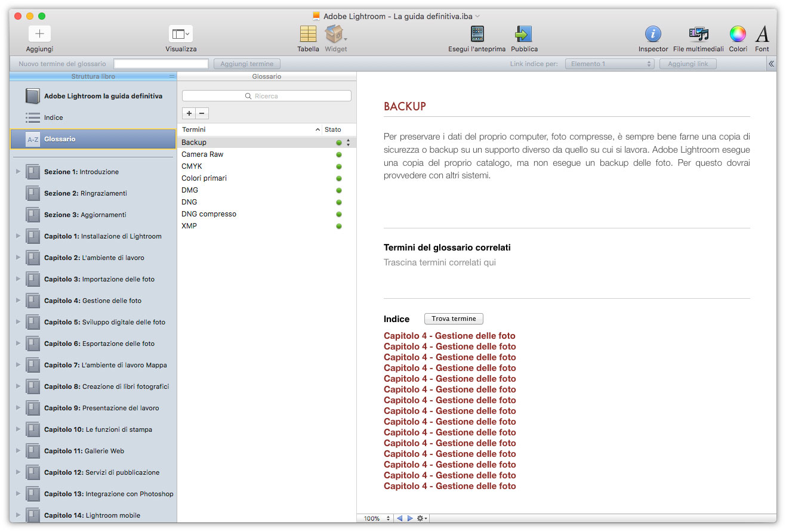Click the Nuovo termine del glossario field
Image resolution: width=786 pixels, height=532 pixels.
click(161, 64)
